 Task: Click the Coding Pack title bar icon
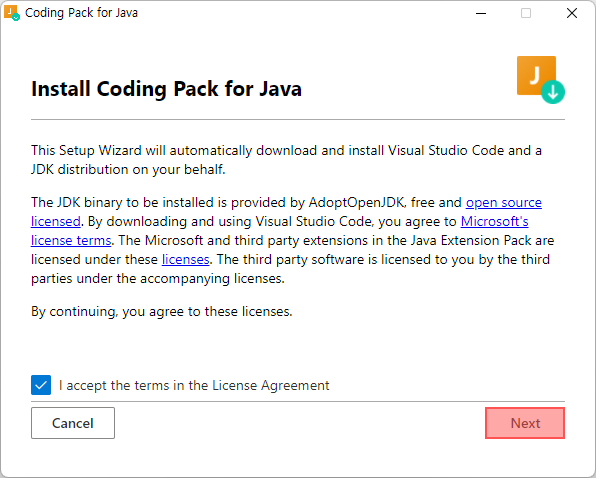[x=11, y=13]
